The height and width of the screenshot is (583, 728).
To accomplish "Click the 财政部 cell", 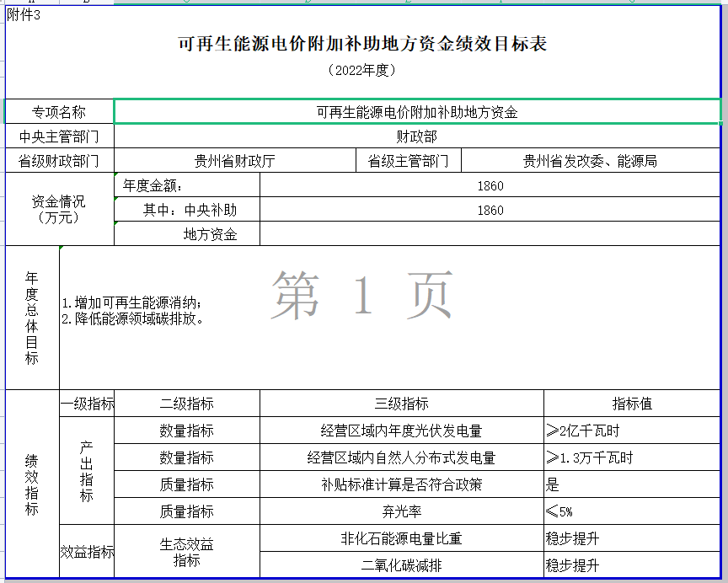I will coord(416,136).
